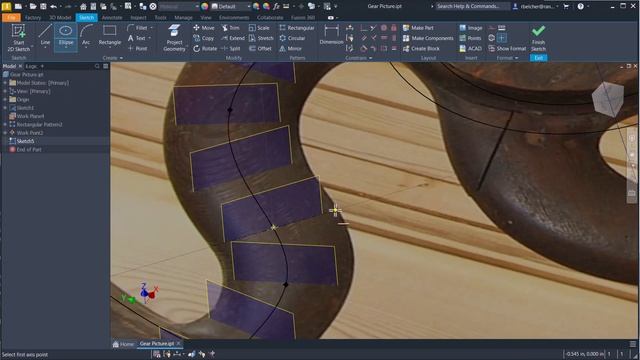Use the Copy command
The height and width of the screenshot is (360, 640).
click(204, 38)
